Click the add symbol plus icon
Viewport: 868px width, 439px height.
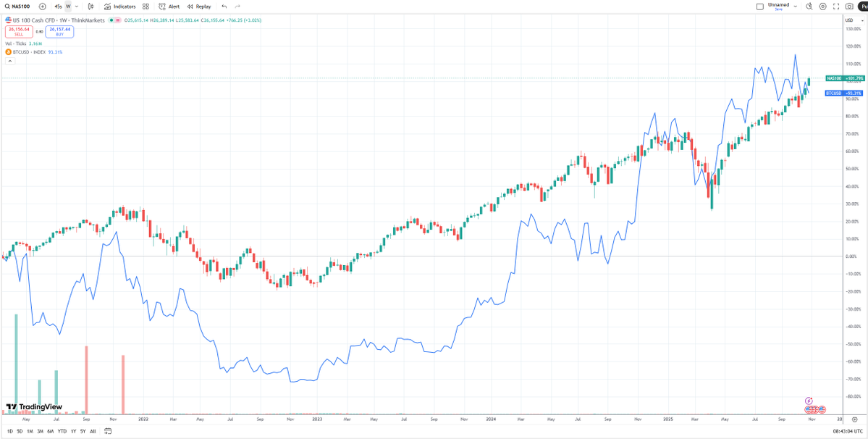(x=42, y=6)
